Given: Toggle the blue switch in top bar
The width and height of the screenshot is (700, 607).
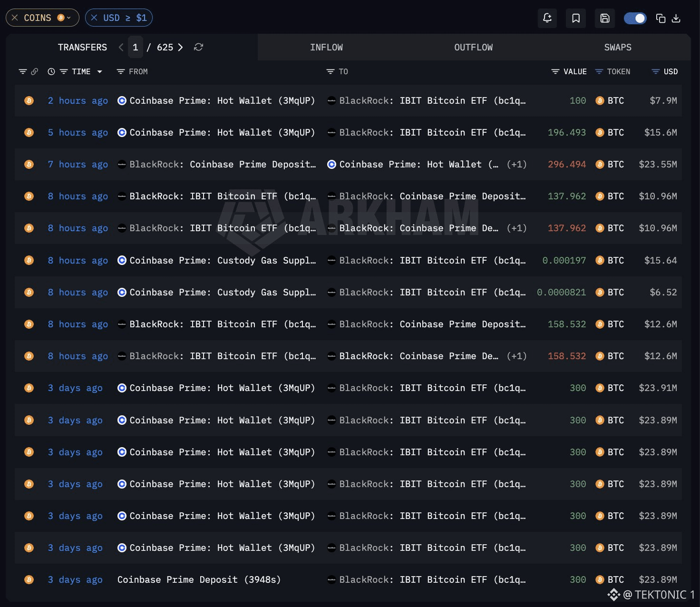Looking at the screenshot, I should click(x=635, y=18).
